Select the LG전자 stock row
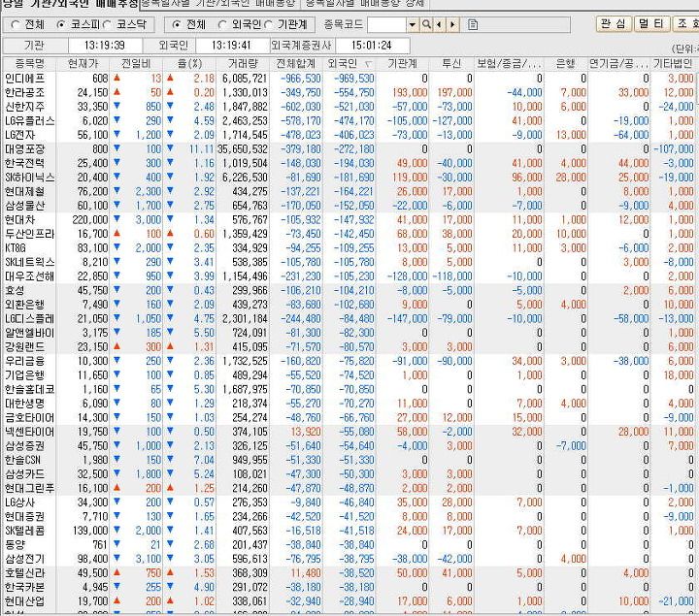The width and height of the screenshot is (699, 616). (349, 135)
